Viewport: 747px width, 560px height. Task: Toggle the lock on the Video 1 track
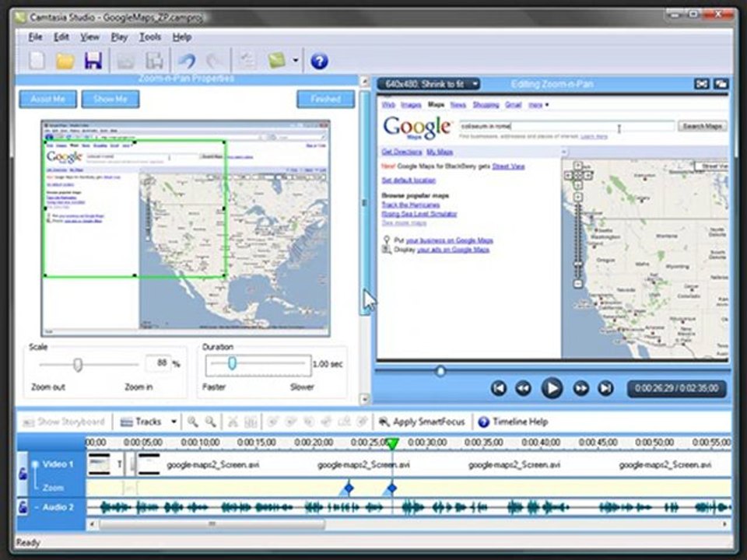click(x=23, y=473)
